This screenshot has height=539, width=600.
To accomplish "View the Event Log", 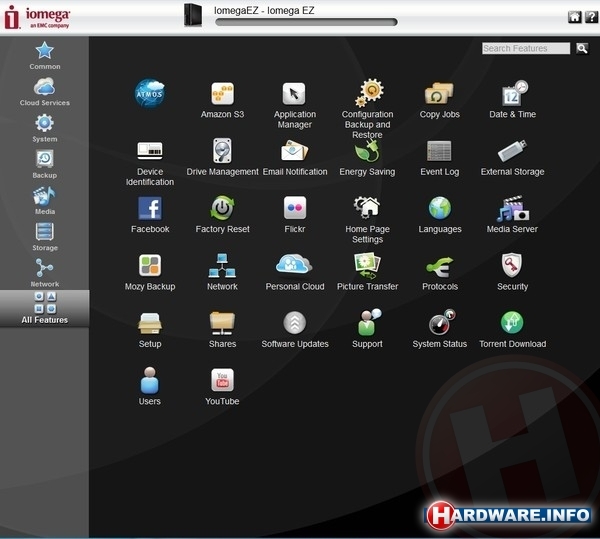I will [x=439, y=158].
